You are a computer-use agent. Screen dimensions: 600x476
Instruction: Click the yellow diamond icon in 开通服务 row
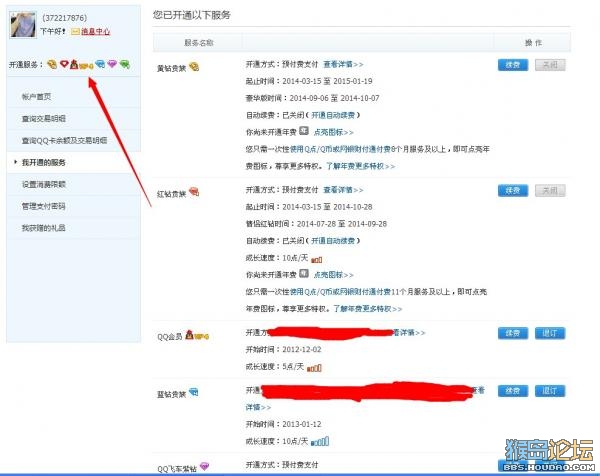(x=52, y=64)
